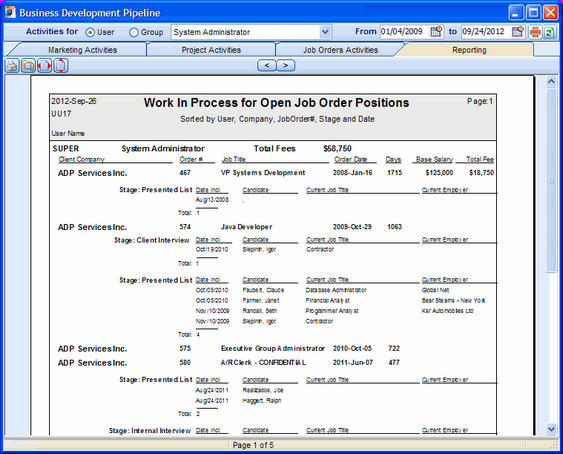
Task: Click the Stage: Client Interview label
Action: point(152,240)
